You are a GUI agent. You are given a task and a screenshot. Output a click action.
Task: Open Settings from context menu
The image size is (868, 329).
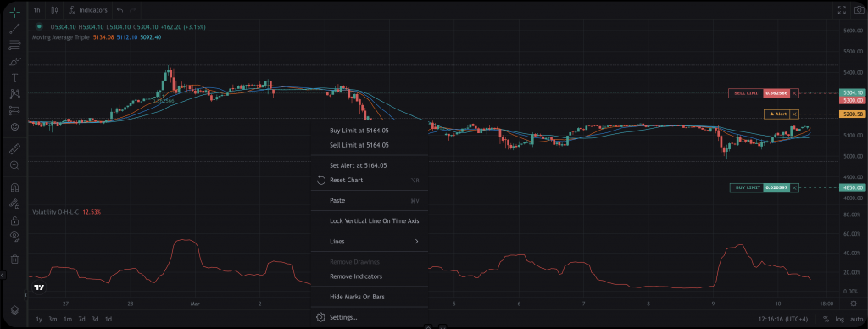pos(370,317)
